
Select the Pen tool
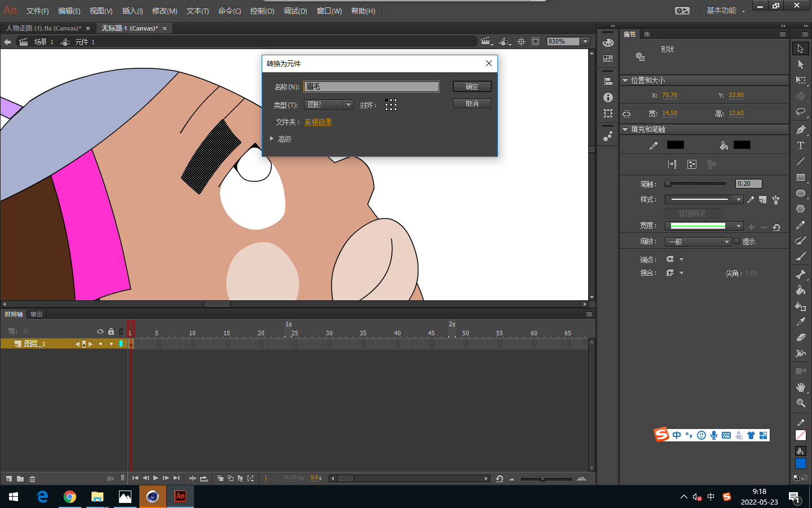[x=800, y=130]
